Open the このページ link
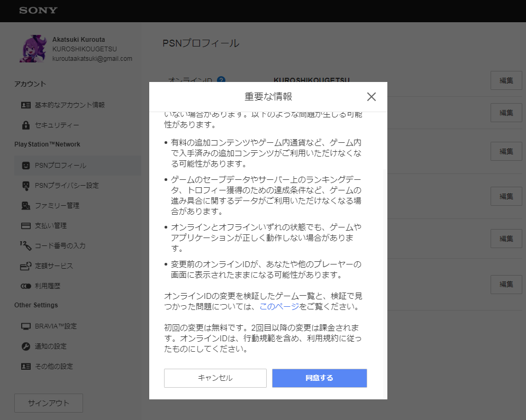Viewport: 526px width, 420px height. coord(279,306)
